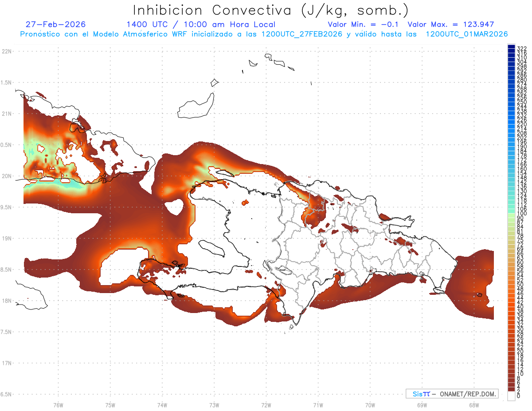Viewport: 532px width, 411px height.
Task: Click '1200UTC_27FEB2026' initialization time text
Action: tap(301, 34)
